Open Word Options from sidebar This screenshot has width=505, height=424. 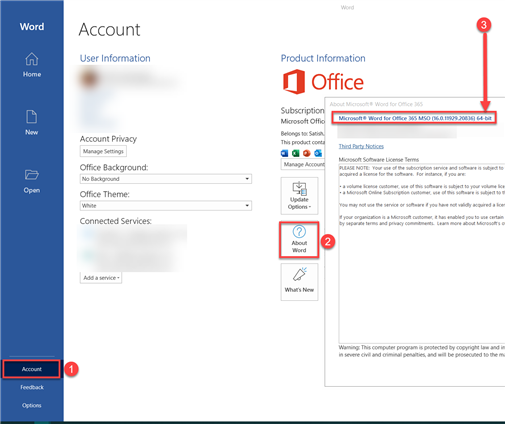point(32,405)
